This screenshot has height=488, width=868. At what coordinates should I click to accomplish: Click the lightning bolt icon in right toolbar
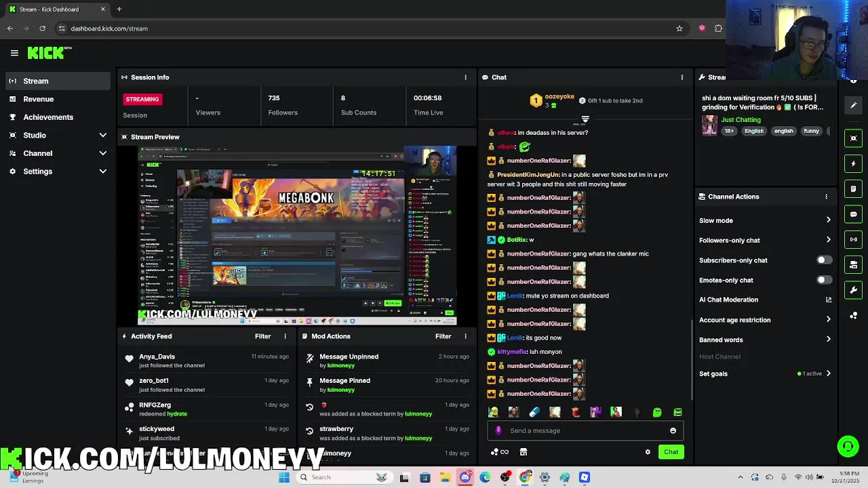pos(854,163)
